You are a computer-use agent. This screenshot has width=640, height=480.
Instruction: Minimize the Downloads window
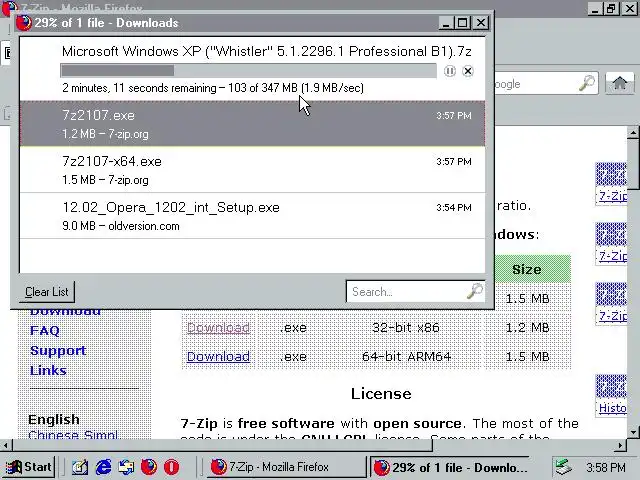446,23
